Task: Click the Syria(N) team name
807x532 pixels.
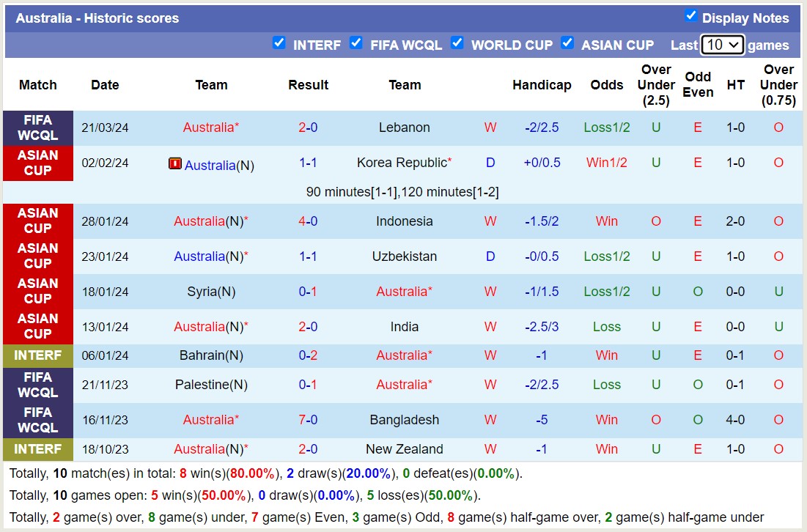Action: (211, 292)
